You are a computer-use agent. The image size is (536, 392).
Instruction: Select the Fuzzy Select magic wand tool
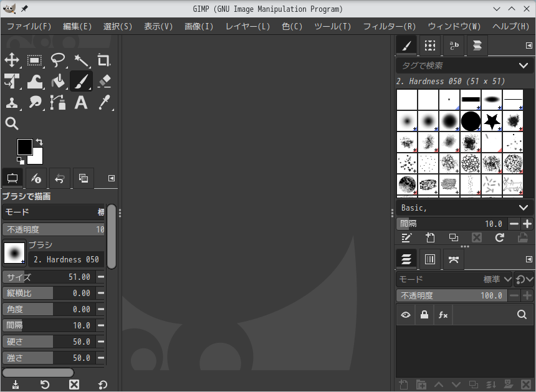81,60
